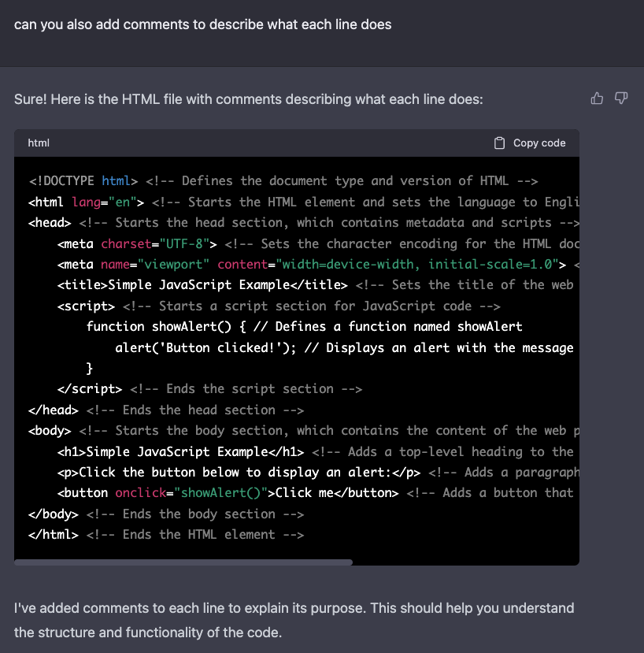The image size is (644, 653).
Task: Click the opening <body> tag line
Action: pyautogui.click(x=304, y=431)
